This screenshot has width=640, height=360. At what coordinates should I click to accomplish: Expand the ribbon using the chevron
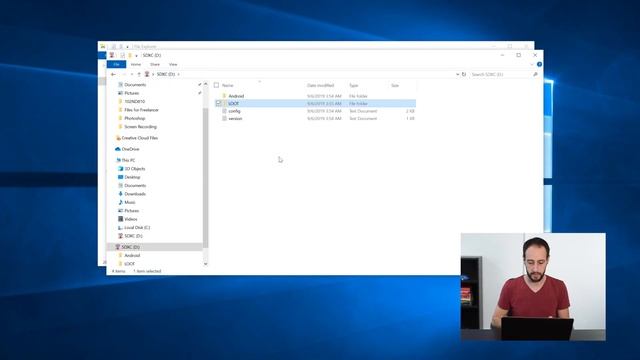[x=532, y=64]
